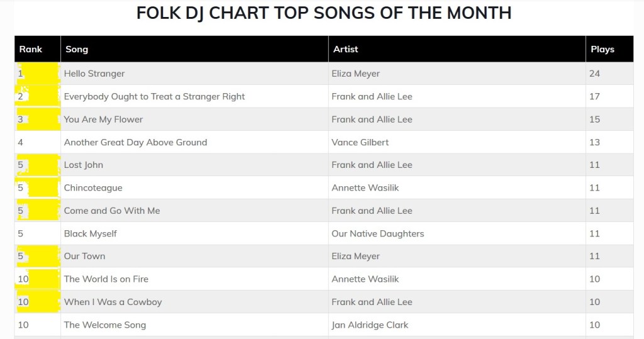
Task: Open "Come and Go With Me"
Action: [x=112, y=211]
